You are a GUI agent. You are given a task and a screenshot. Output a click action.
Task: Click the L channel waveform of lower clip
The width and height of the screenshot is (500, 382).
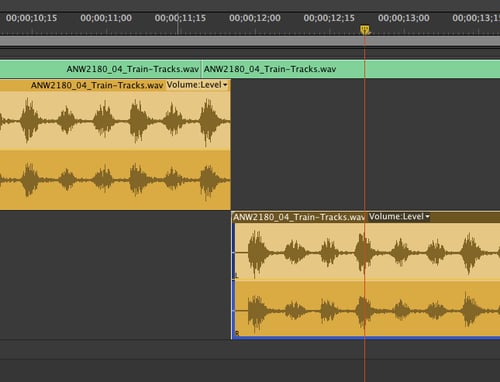367,252
